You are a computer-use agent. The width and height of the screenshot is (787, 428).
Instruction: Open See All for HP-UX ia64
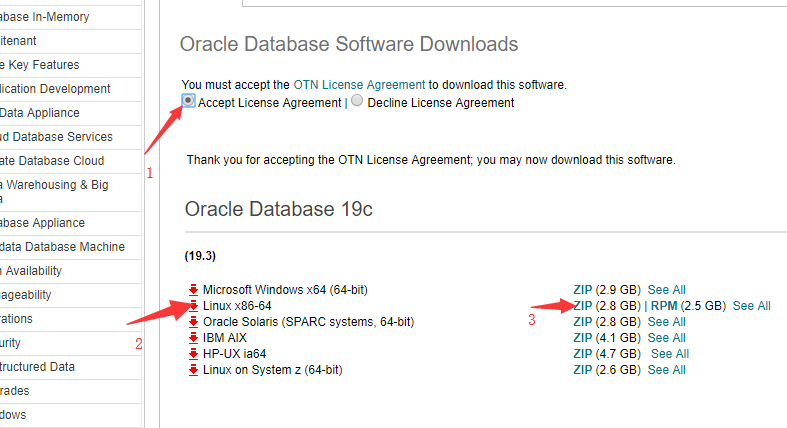click(669, 354)
